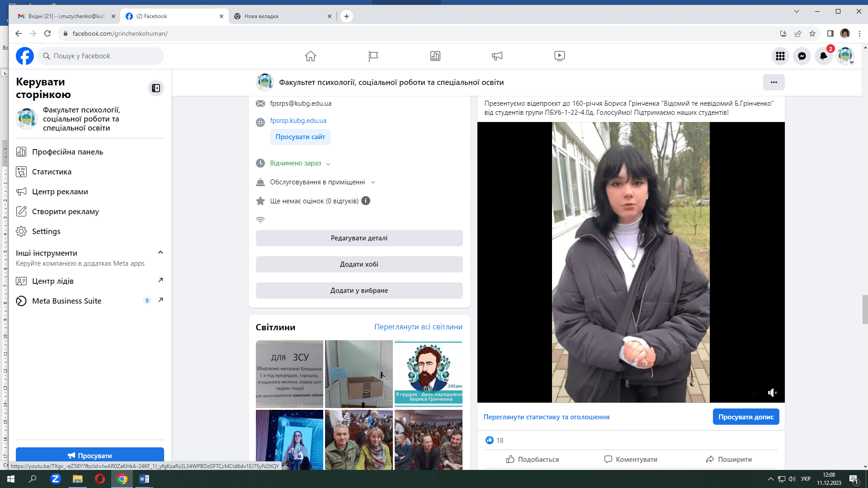Viewport: 868px width, 488px height.
Task: Open Facebook Messenger icon
Action: pyautogui.click(x=802, y=56)
